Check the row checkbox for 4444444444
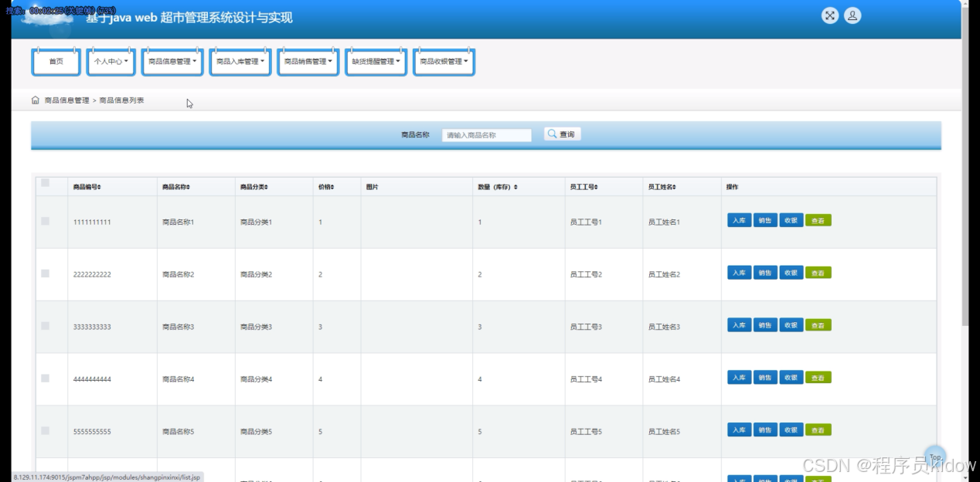The height and width of the screenshot is (482, 980). 45,378
